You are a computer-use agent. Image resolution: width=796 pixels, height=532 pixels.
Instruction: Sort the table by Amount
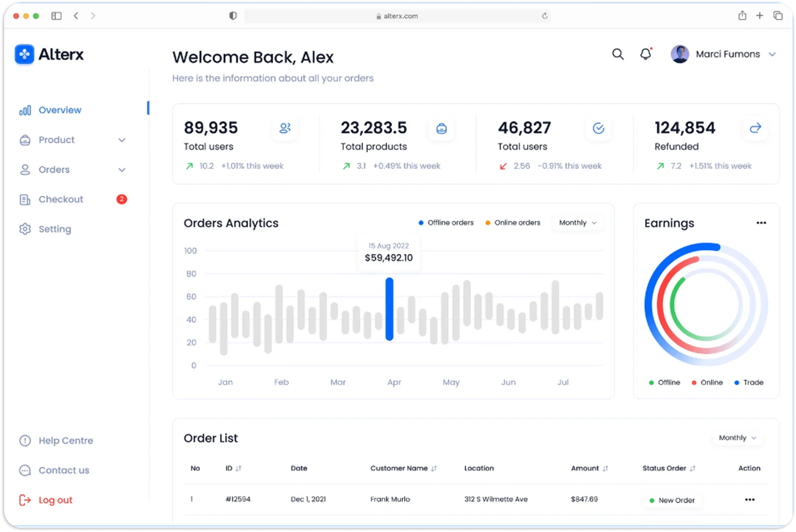click(x=605, y=468)
